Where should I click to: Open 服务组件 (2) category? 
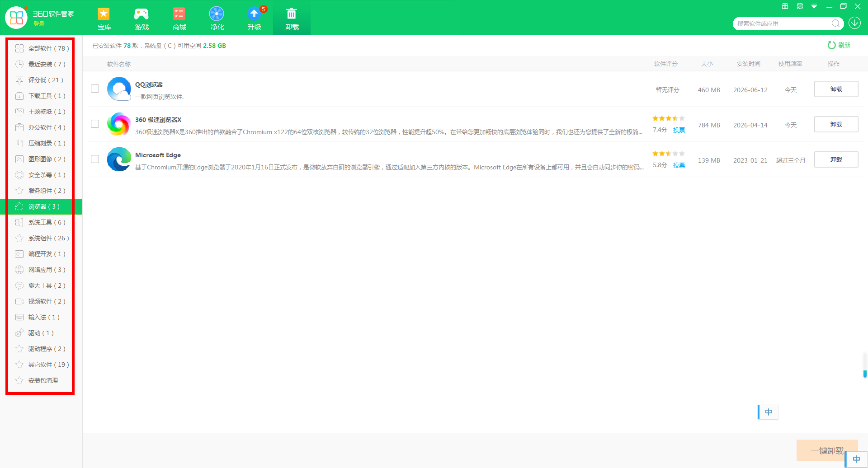[x=41, y=191]
